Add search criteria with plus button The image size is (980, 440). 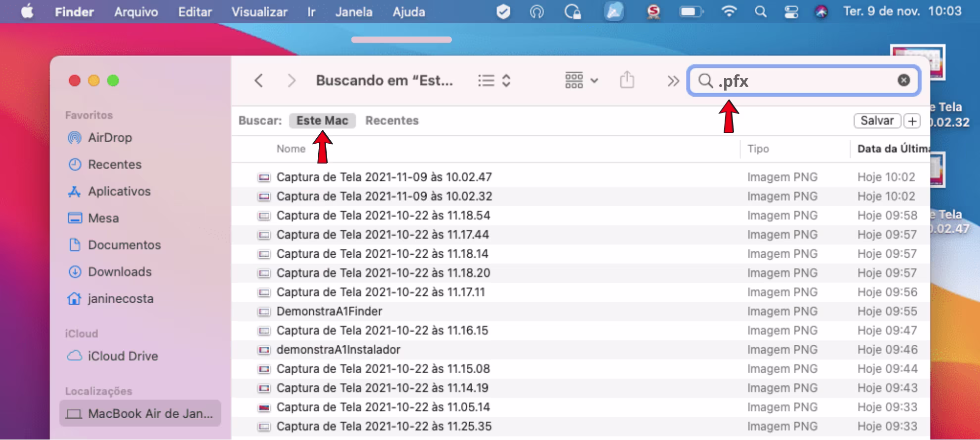click(912, 120)
